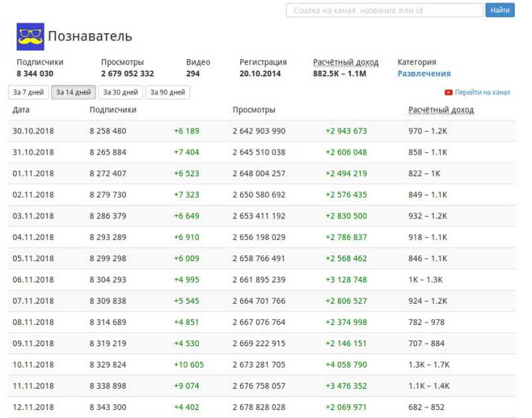Viewport: 532px width, 418px height.
Task: Select the За 30 дней tab
Action: tap(120, 92)
